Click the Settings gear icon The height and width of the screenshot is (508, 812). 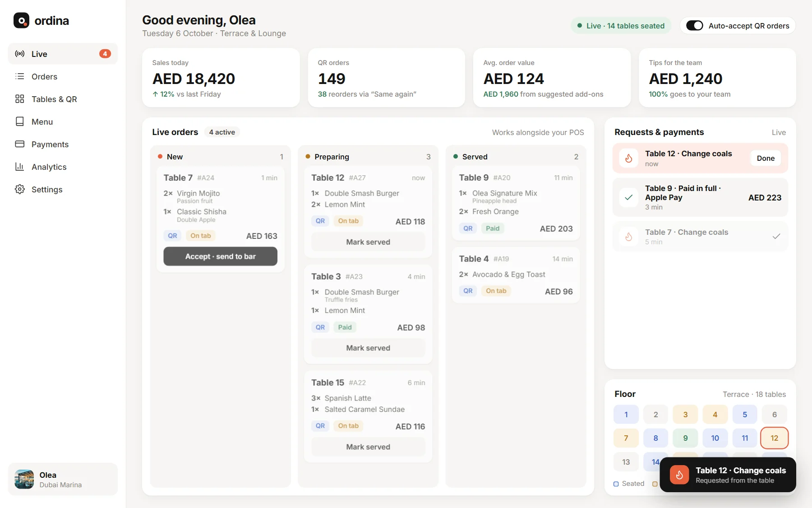click(19, 189)
